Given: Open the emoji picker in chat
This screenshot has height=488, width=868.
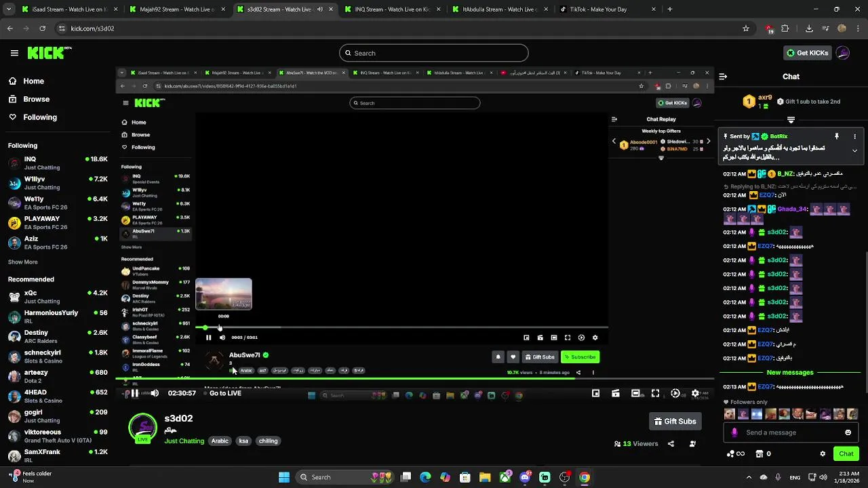Looking at the screenshot, I should pos(848,432).
